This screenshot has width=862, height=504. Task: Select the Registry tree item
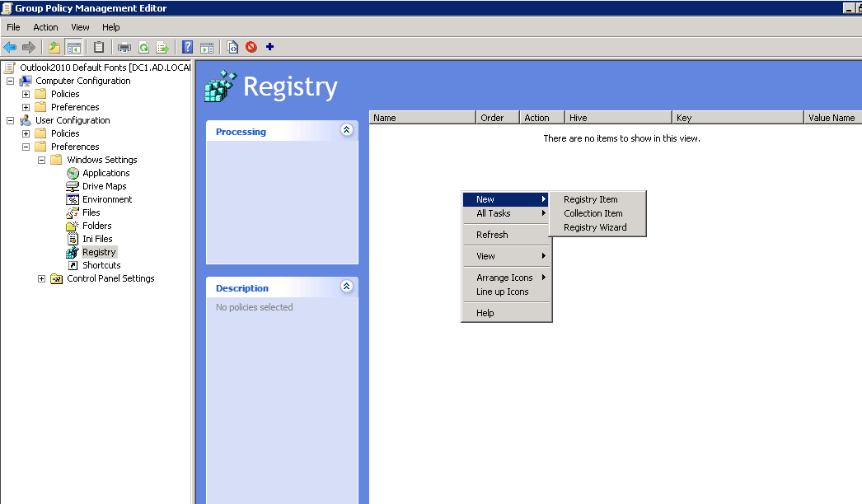[x=99, y=252]
